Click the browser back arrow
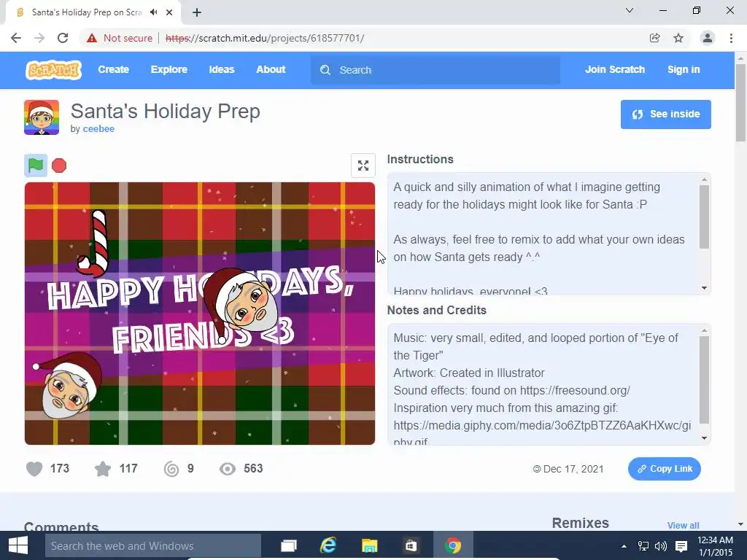This screenshot has height=560, width=747. click(16, 38)
